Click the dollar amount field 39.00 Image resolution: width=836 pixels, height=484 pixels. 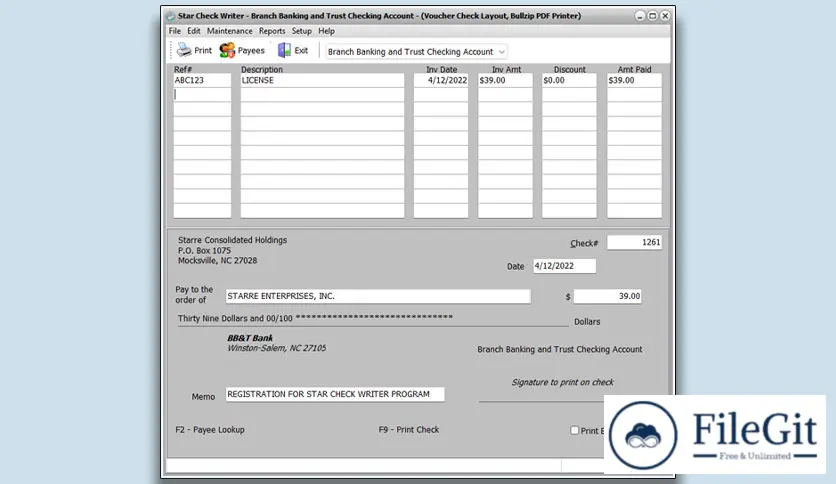(607, 296)
